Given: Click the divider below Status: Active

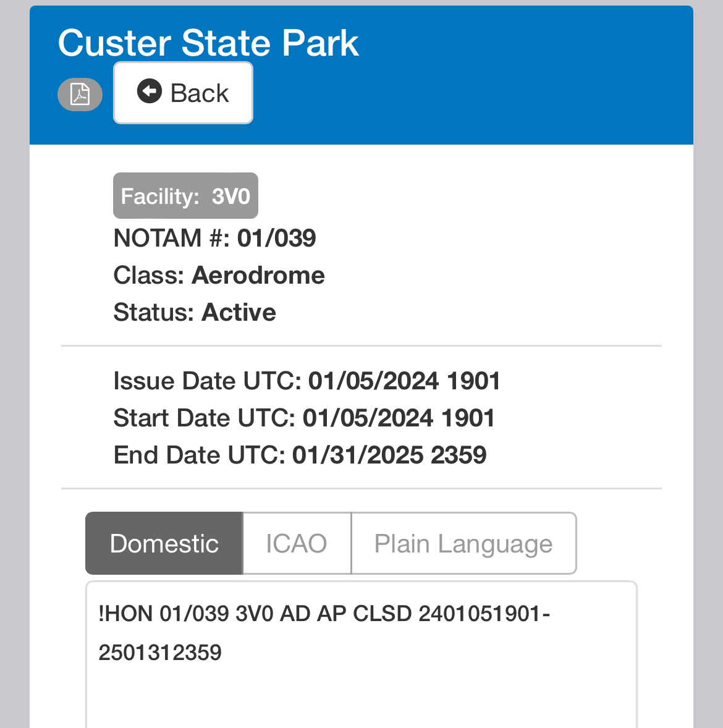Looking at the screenshot, I should 361,346.
